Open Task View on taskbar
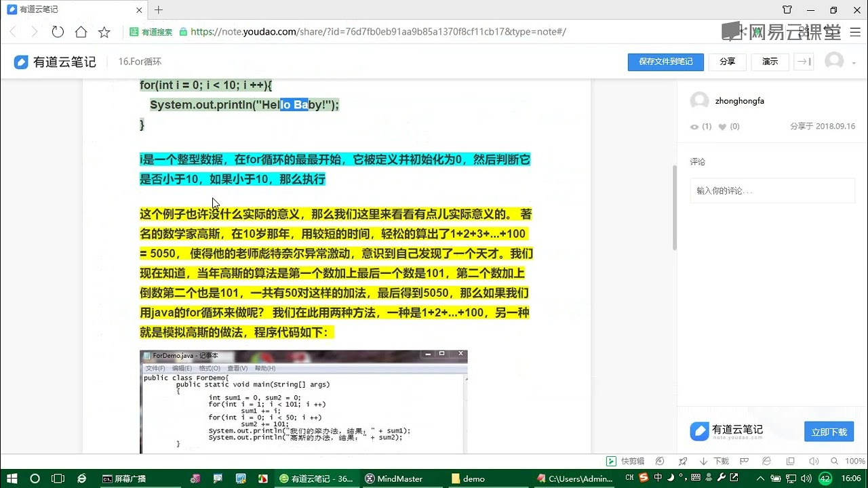 tap(58, 478)
